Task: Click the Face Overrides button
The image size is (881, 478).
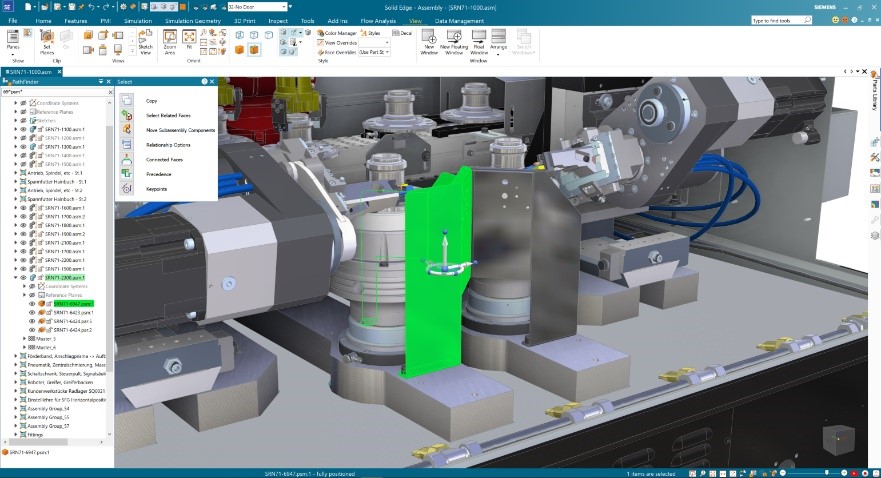Action: pos(337,52)
